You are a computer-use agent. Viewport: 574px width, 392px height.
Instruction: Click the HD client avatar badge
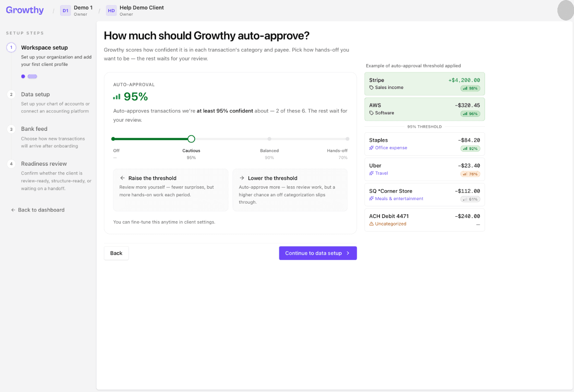coord(111,11)
